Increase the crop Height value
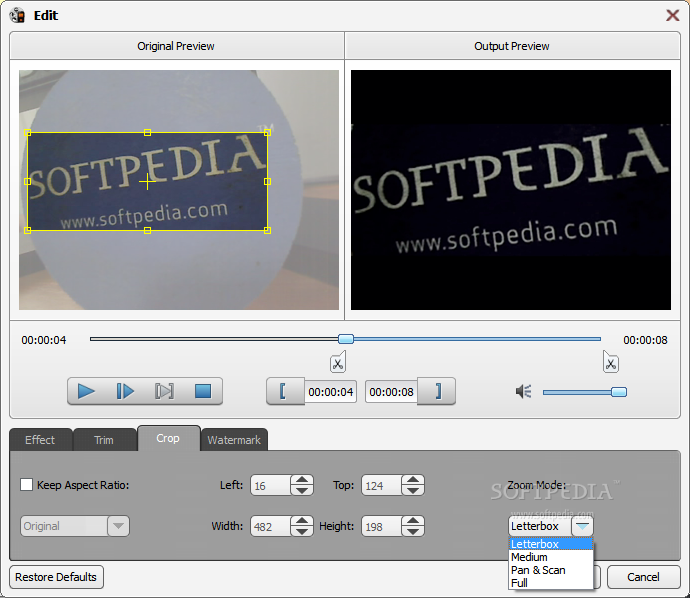The height and width of the screenshot is (598, 690). (413, 521)
